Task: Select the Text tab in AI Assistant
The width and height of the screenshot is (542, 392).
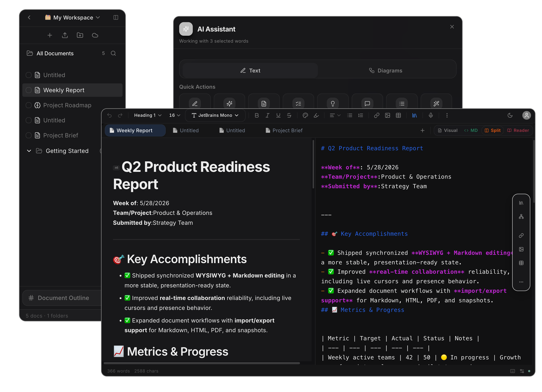Action: 250,70
